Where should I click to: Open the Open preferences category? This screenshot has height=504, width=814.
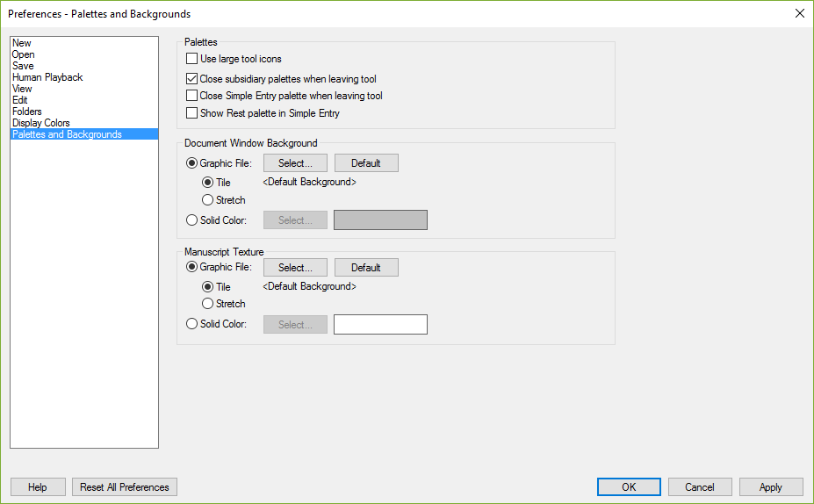84,54
